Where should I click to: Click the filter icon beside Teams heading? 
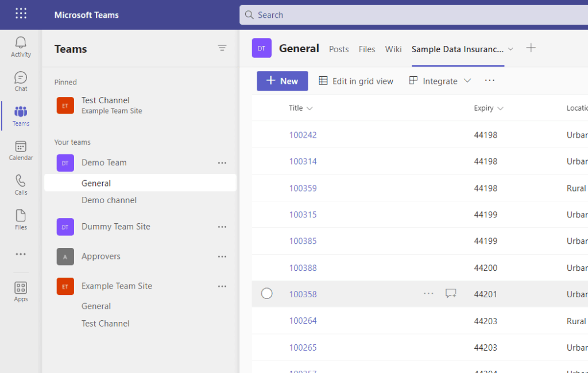click(222, 48)
